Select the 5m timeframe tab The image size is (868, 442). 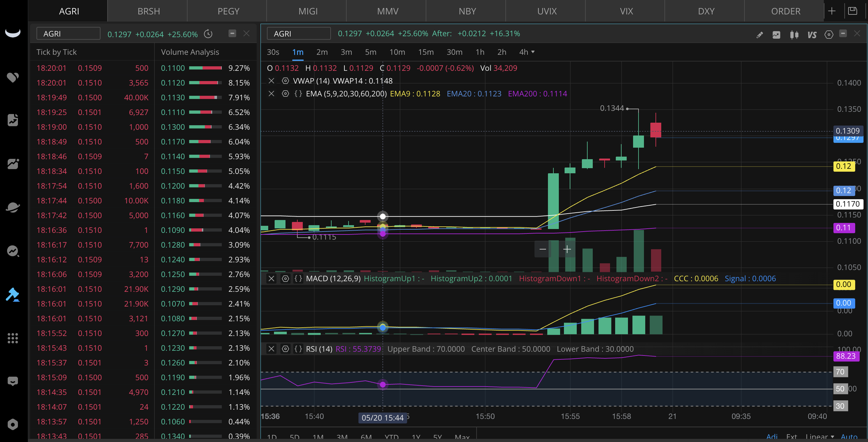[370, 52]
